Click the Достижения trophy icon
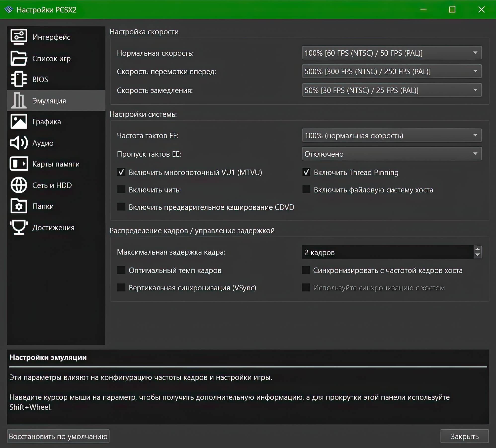The height and width of the screenshot is (448, 496). coord(19,227)
